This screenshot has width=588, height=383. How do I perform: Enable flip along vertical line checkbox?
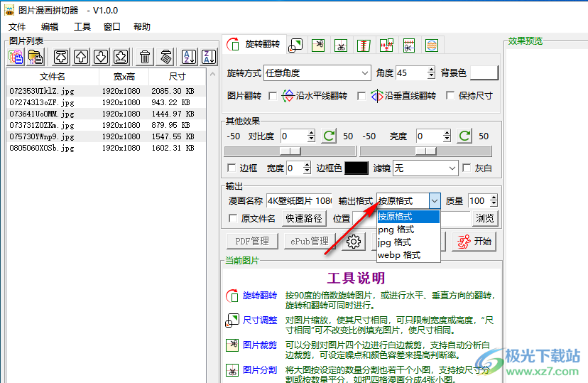pyautogui.click(x=361, y=96)
